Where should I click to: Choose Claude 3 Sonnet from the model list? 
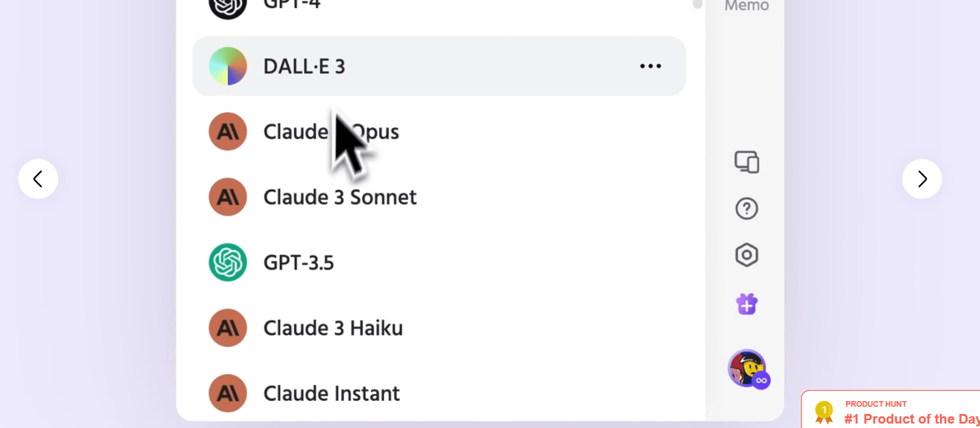pos(340,197)
